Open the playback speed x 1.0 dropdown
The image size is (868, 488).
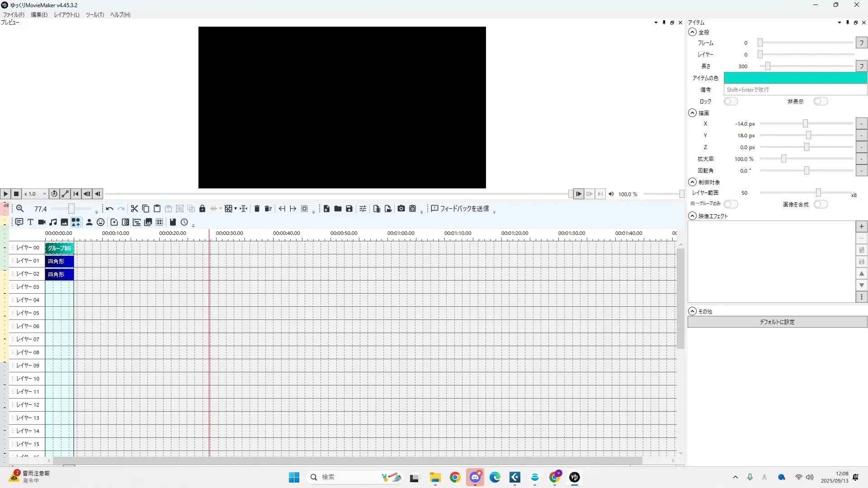(35, 194)
